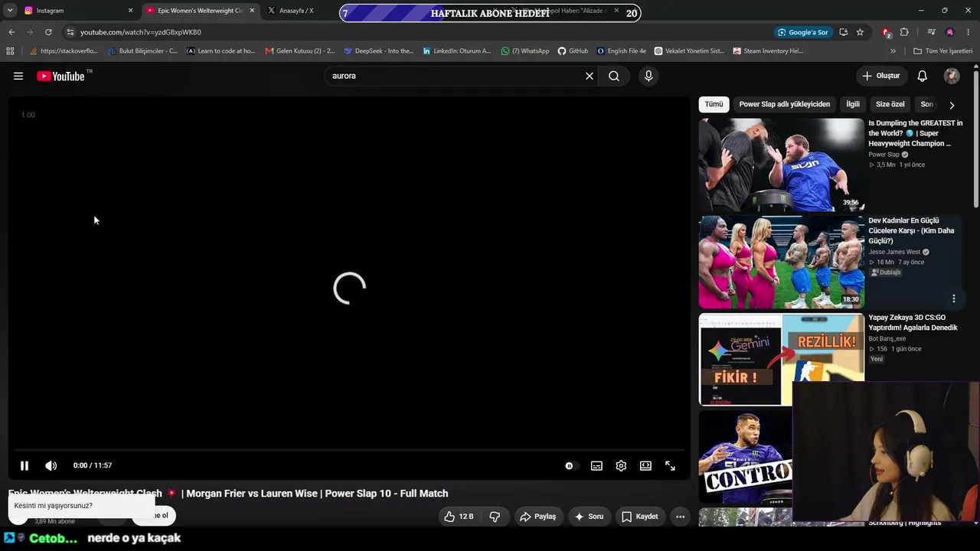This screenshot has width=980, height=551.
Task: Open the browser extensions puzzle icon
Action: point(904,32)
